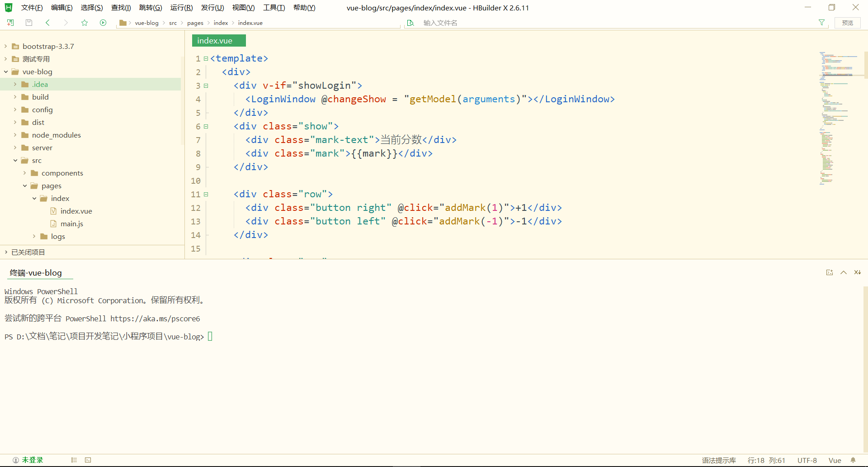Viewport: 868px width, 467px height.
Task: Toggle the outline list icon in status bar
Action: coord(74,460)
